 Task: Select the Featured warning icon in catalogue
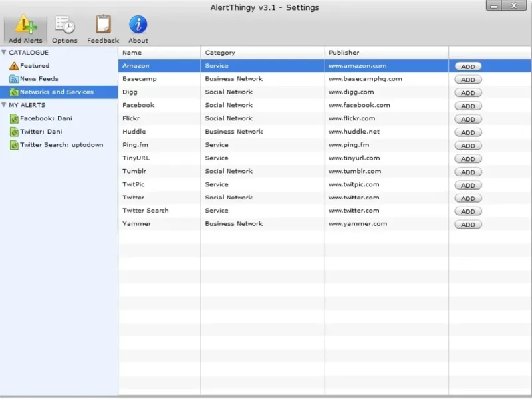14,66
